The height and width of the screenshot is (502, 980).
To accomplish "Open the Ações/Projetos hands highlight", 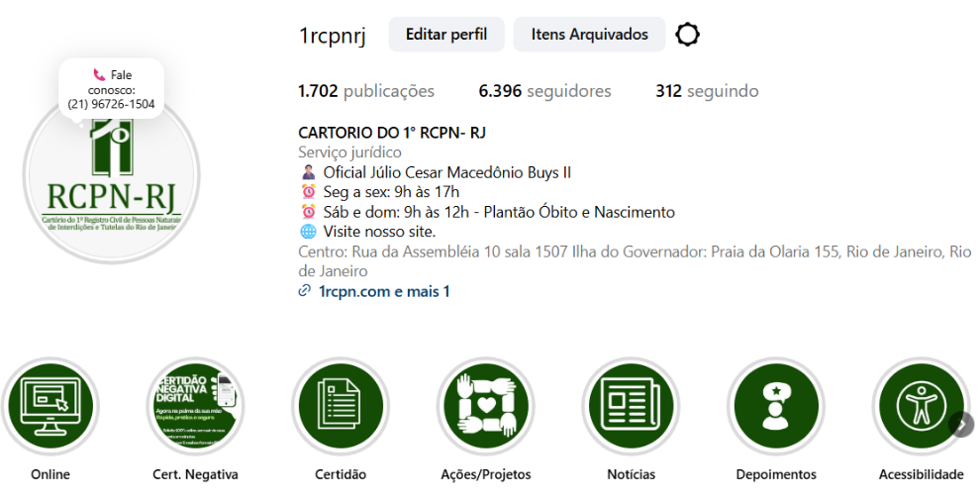I will (x=486, y=406).
